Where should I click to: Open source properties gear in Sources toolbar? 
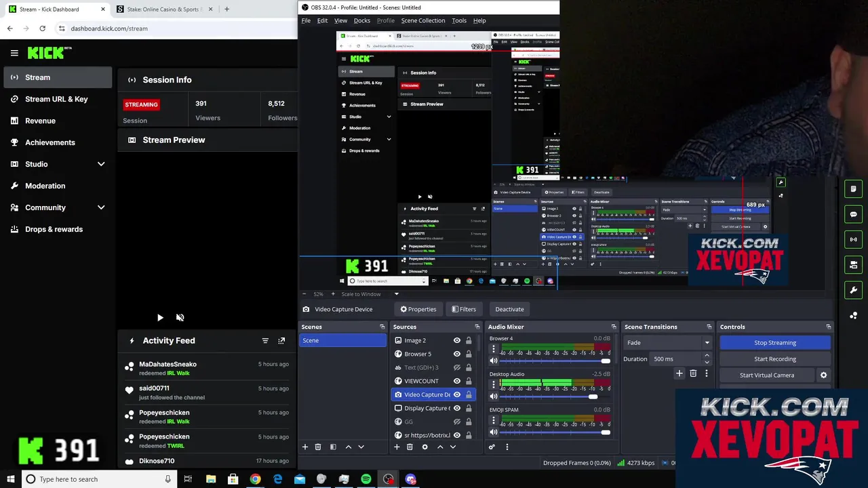coord(425,447)
